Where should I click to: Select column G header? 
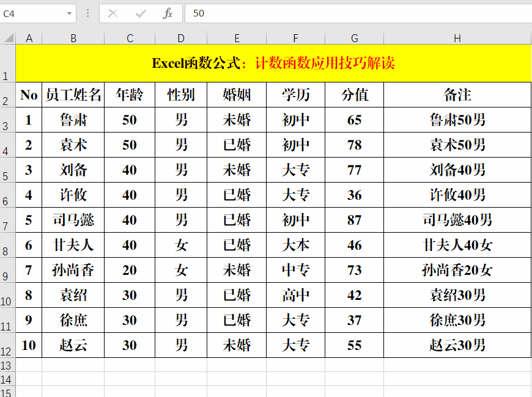(x=355, y=38)
